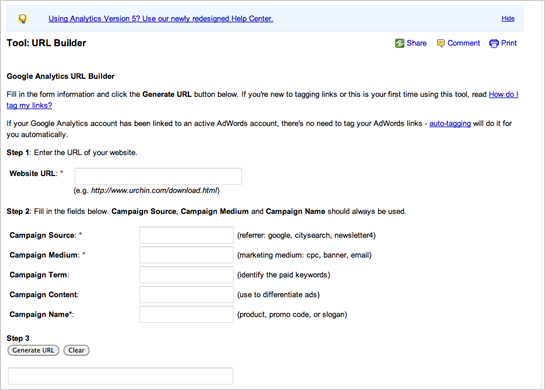Open the redesigned Help Center link

161,19
